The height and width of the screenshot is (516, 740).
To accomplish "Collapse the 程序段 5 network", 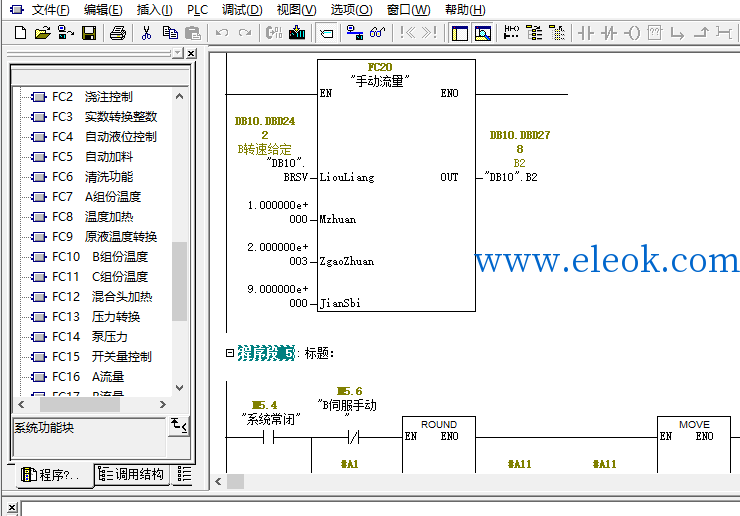I will point(230,353).
